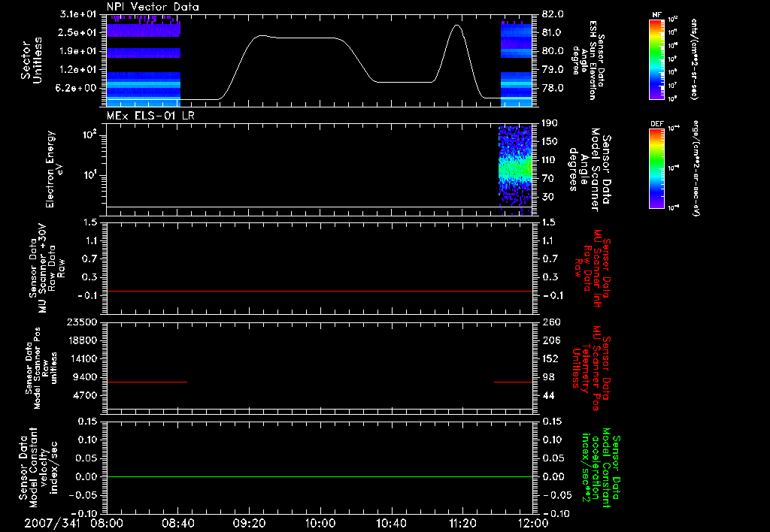
Task: Click the ELS electron energy spectrogram data block
Action: coord(515,169)
